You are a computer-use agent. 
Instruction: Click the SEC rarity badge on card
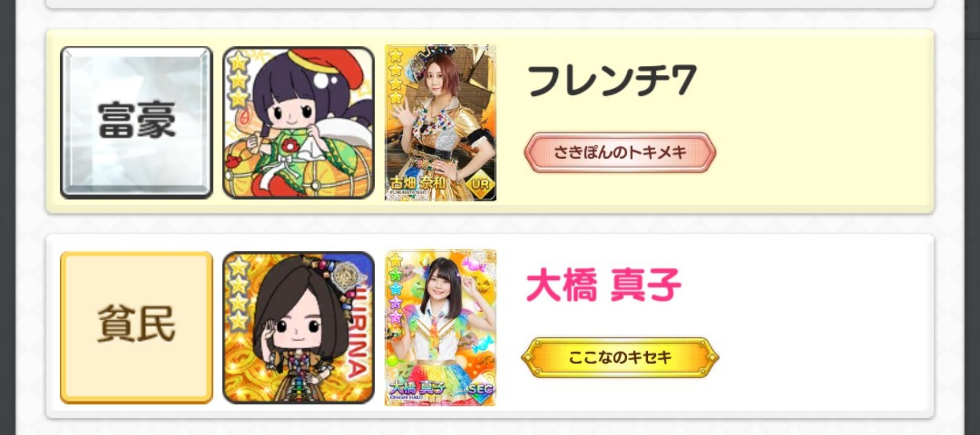tap(480, 389)
